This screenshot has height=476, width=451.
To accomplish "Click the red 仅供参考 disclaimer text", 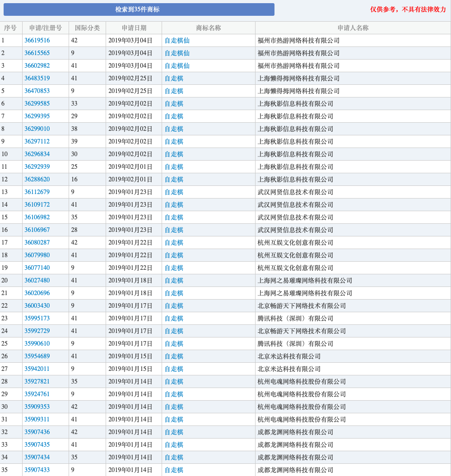I will pyautogui.click(x=408, y=9).
